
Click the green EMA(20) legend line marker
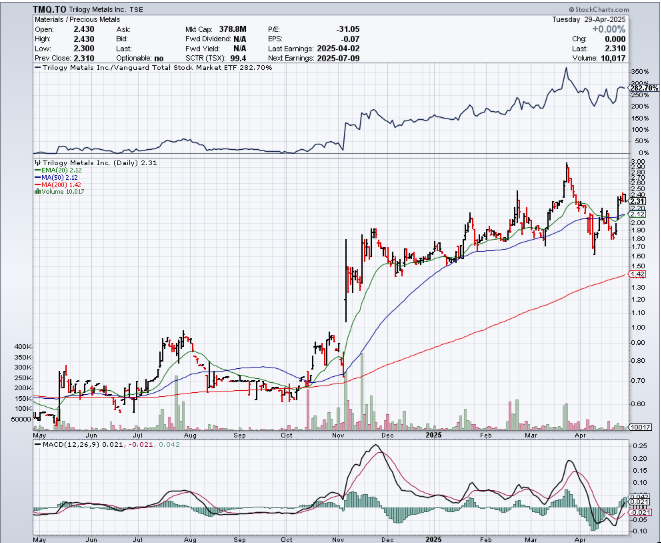[37, 171]
